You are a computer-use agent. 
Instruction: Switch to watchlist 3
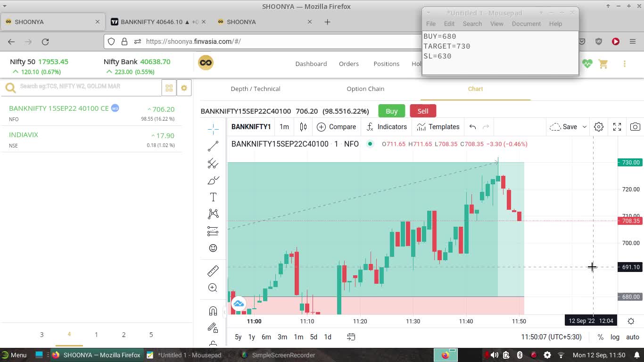(41, 335)
